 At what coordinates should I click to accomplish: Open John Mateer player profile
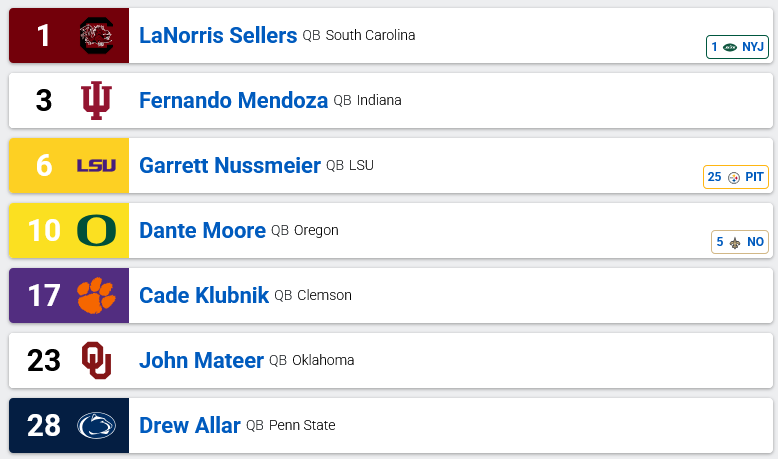201,361
